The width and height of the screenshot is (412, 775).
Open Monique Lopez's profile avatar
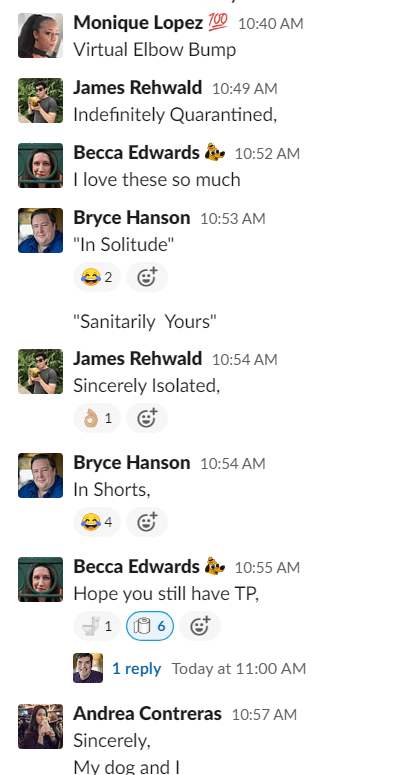click(41, 36)
